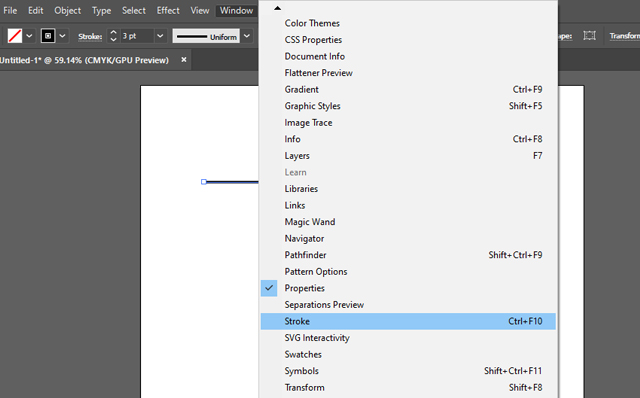The height and width of the screenshot is (398, 640).
Task: Open Separations Preview panel
Action: (408, 305)
